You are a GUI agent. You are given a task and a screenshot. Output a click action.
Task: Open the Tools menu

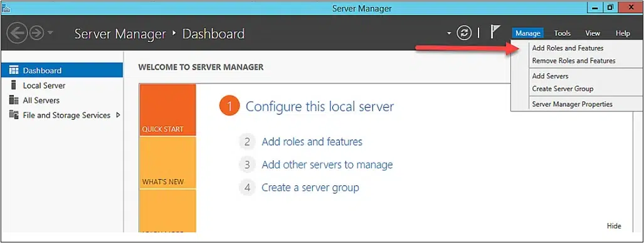[562, 33]
